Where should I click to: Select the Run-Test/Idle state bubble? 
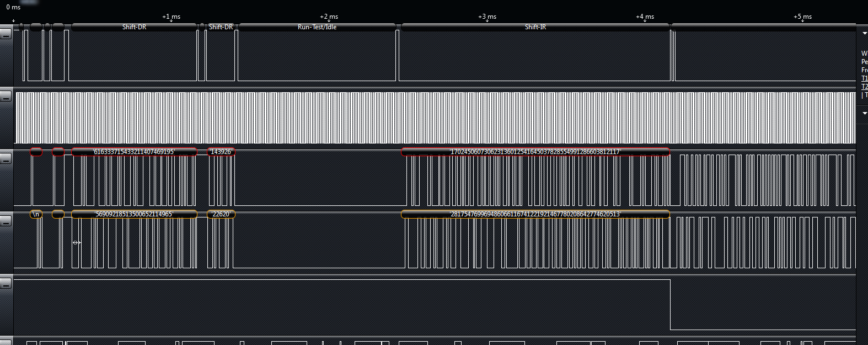[x=317, y=27]
